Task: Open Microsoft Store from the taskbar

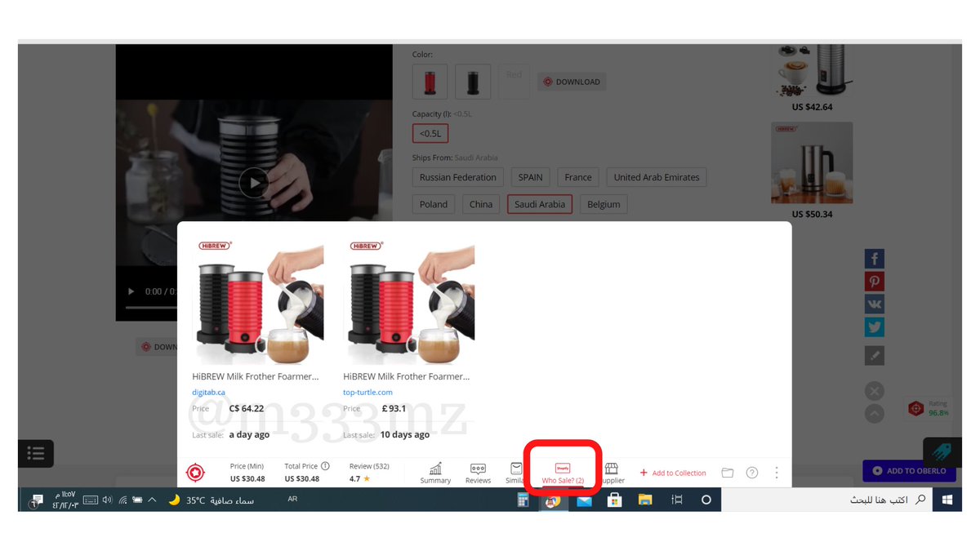Action: pos(615,500)
